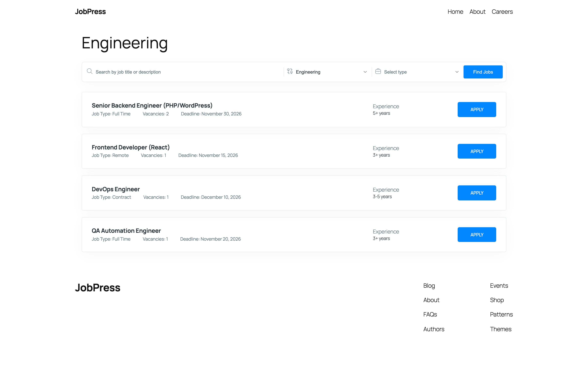Open the Engineering category dropdown
The image size is (588, 376).
click(327, 72)
